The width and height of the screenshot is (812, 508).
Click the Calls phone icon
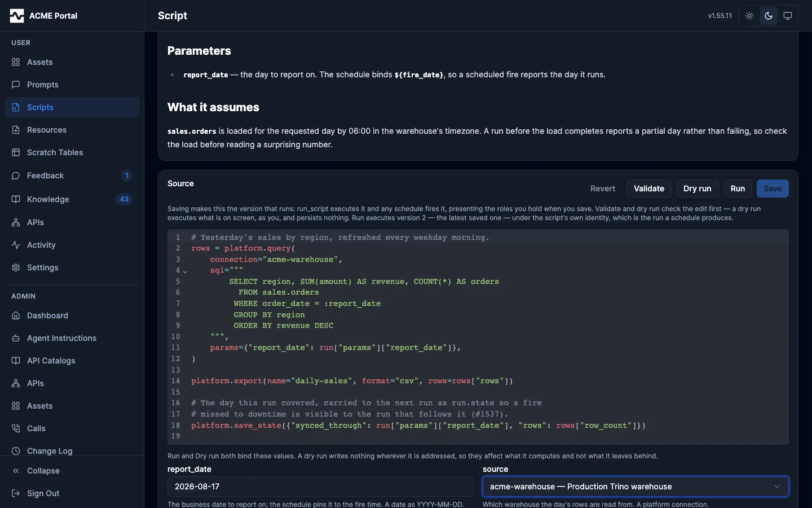pyautogui.click(x=16, y=428)
